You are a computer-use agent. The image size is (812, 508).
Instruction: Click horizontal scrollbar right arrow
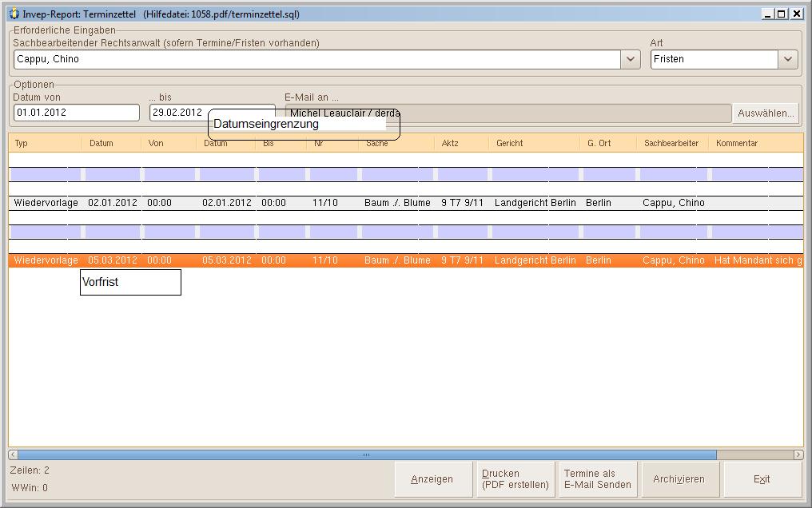click(x=798, y=454)
